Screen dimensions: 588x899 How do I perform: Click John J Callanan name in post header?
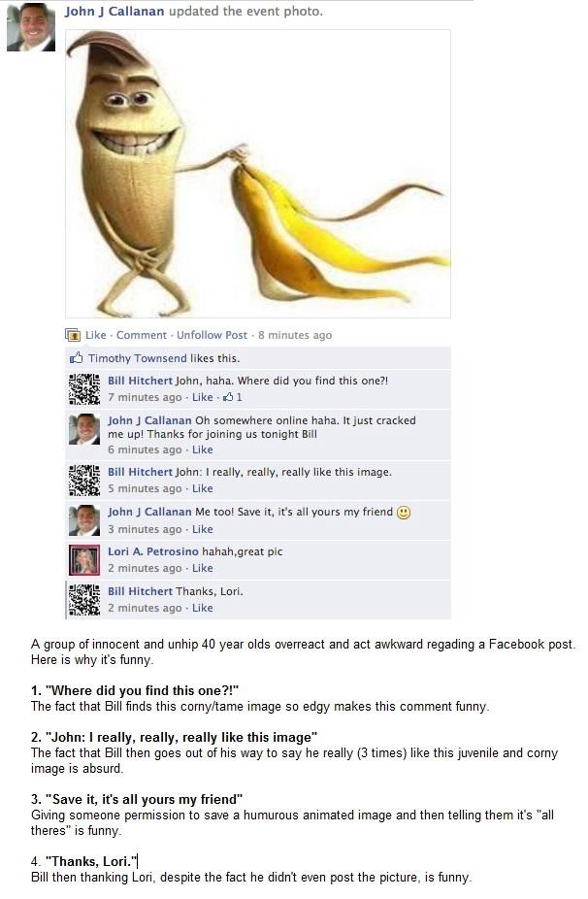(x=114, y=11)
